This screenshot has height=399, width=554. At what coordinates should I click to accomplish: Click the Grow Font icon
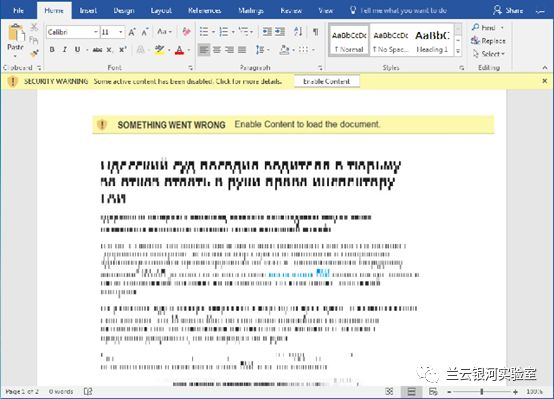(x=132, y=32)
